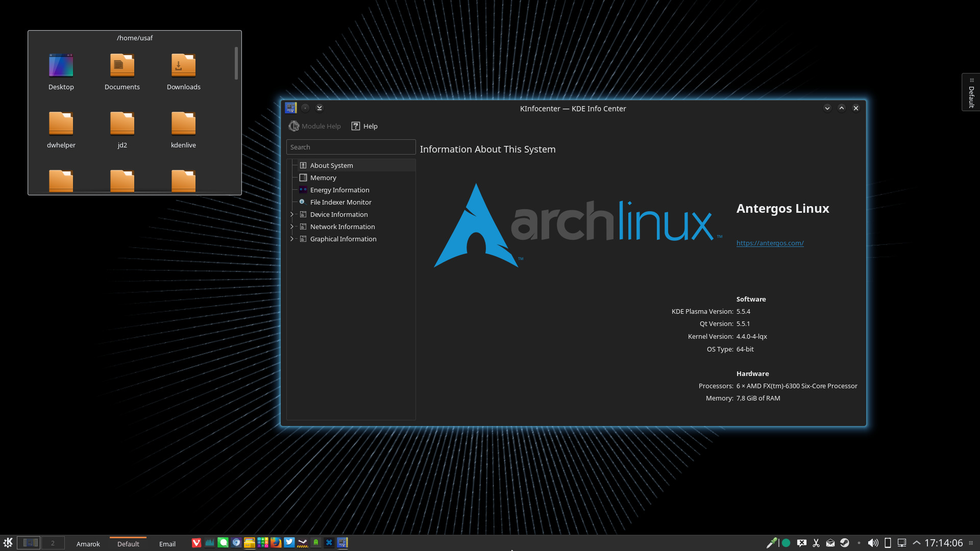This screenshot has height=551, width=980.
Task: Open panel settings handle beside clock
Action: (971, 543)
